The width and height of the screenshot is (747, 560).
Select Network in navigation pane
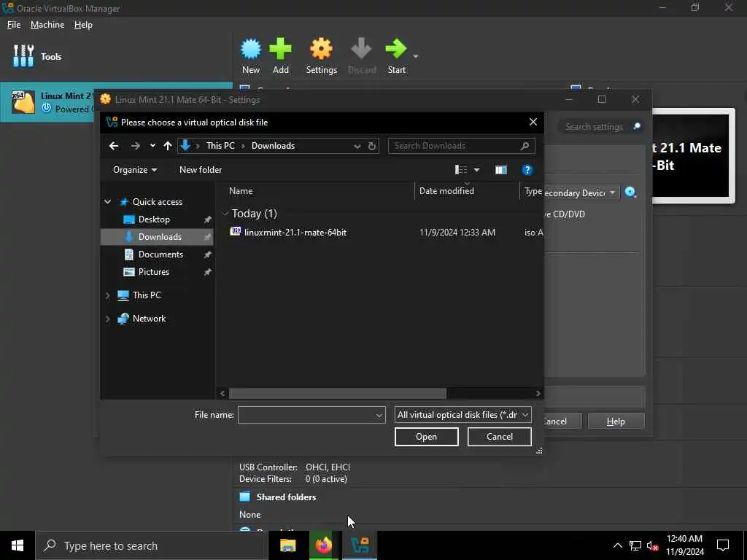[x=149, y=319]
